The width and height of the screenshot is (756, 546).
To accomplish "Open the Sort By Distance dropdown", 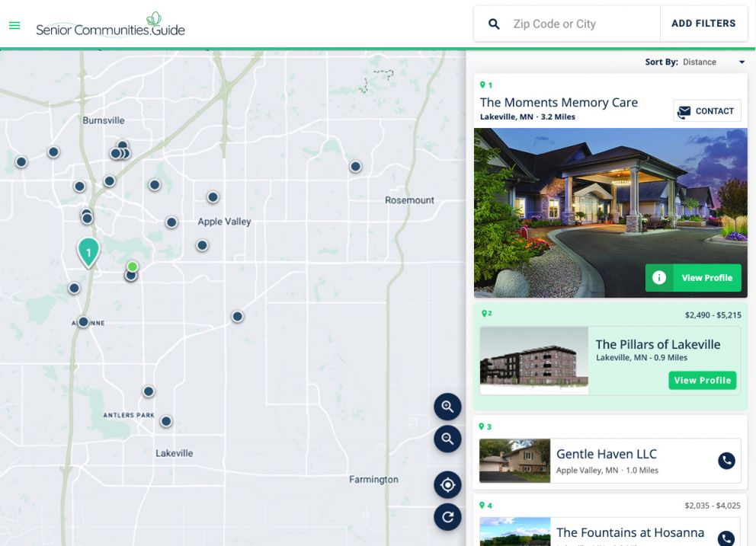I will (x=695, y=62).
